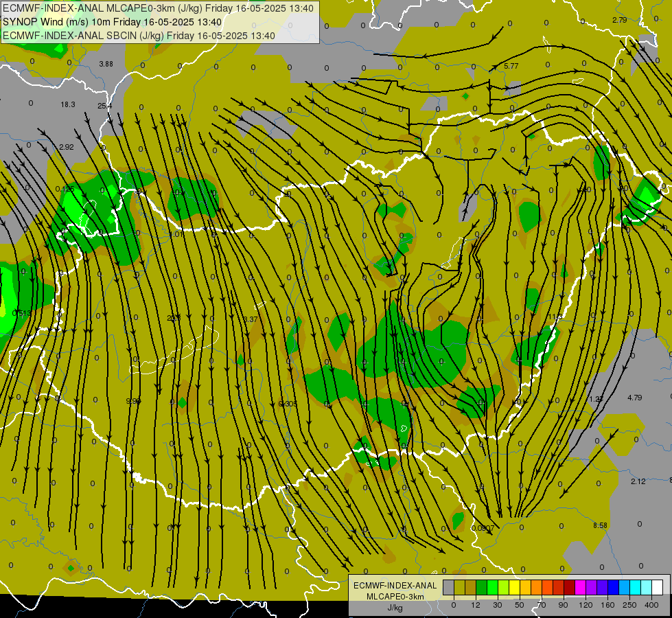Image resolution: width=672 pixels, height=618 pixels.
Task: Click the map value 0.125
Action: (x=65, y=189)
